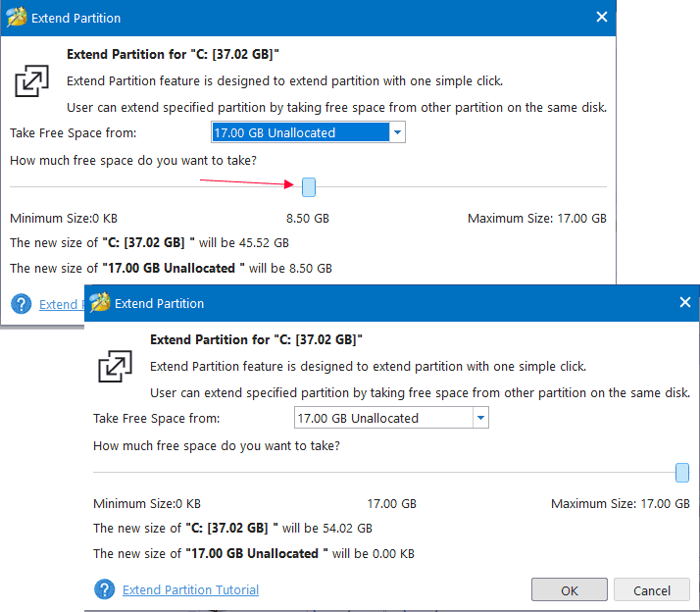The width and height of the screenshot is (700, 612).
Task: Click 'How much free space do you want to take?' in front dialog
Action: click(x=217, y=446)
